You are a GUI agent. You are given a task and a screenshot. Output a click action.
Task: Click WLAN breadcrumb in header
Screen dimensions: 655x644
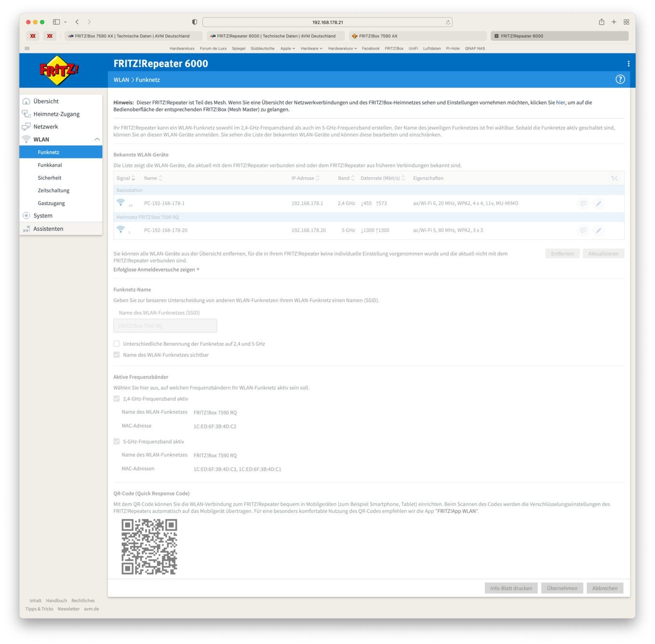(121, 80)
